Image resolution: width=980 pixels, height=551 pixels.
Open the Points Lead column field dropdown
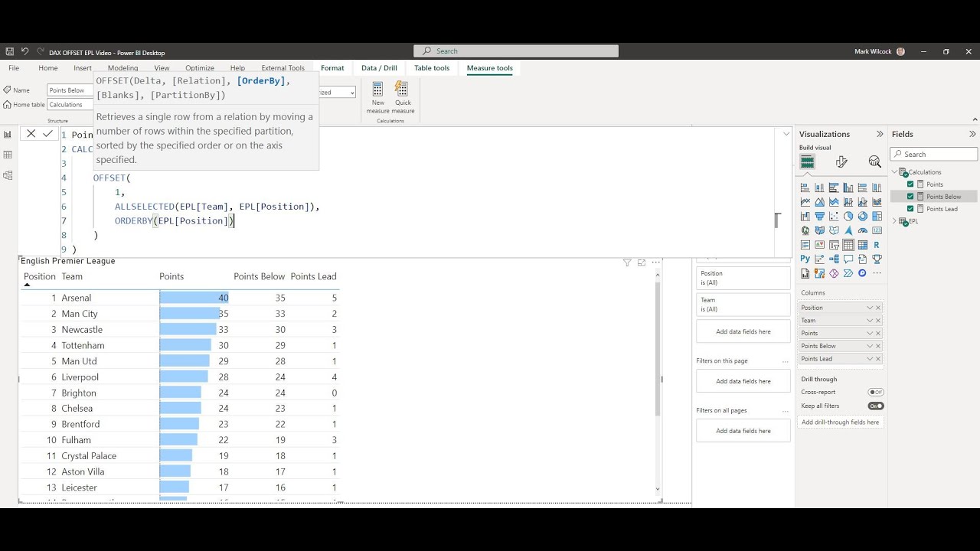870,359
